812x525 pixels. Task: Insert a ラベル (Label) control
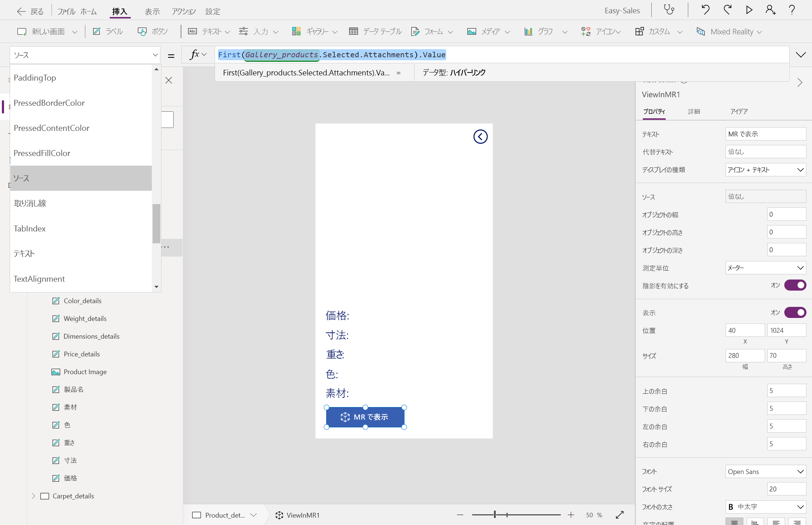click(108, 31)
